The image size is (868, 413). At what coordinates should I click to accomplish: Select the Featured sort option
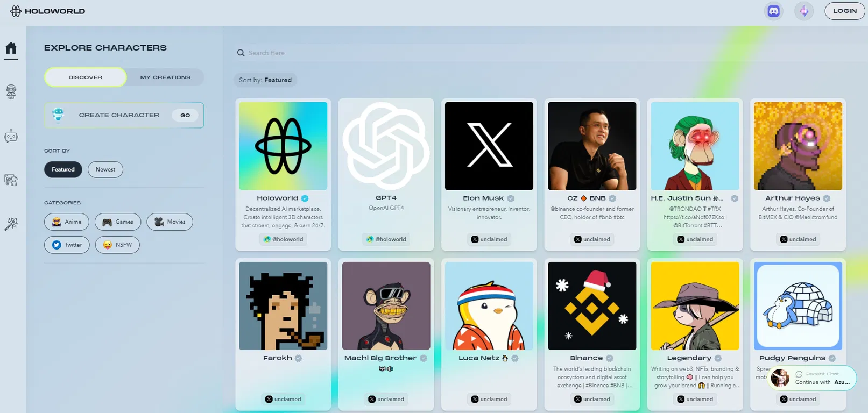tap(63, 169)
